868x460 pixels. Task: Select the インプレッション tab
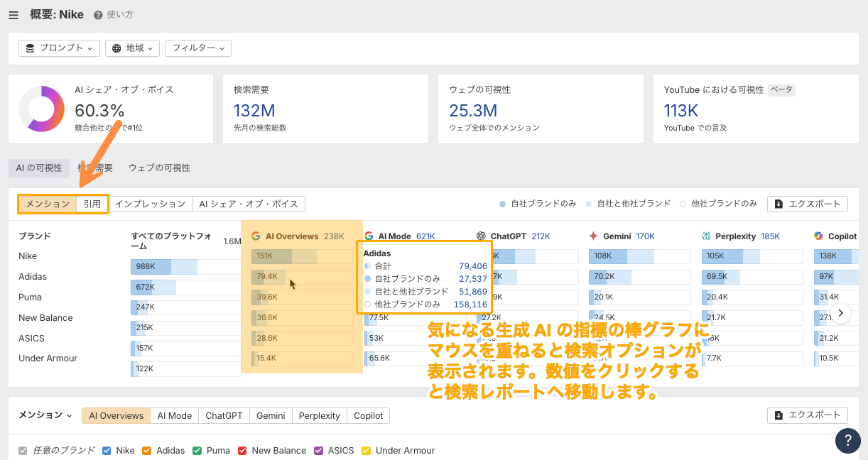click(150, 204)
